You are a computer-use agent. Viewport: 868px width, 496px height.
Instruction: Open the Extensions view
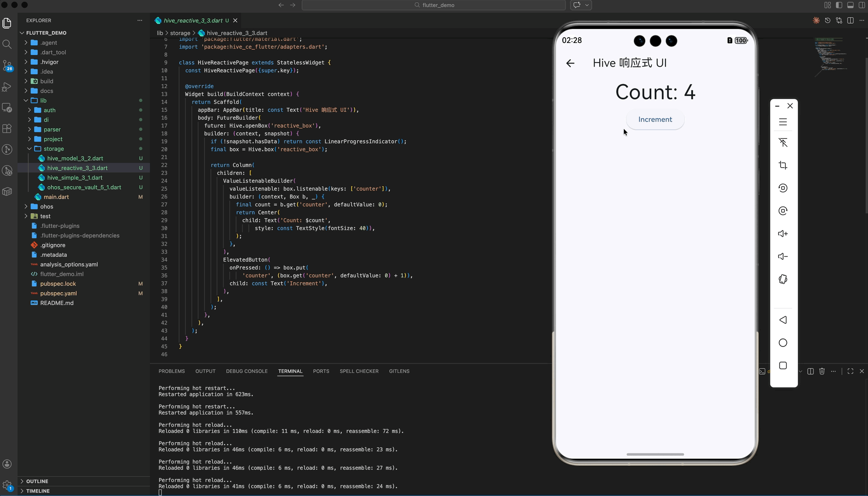7,129
